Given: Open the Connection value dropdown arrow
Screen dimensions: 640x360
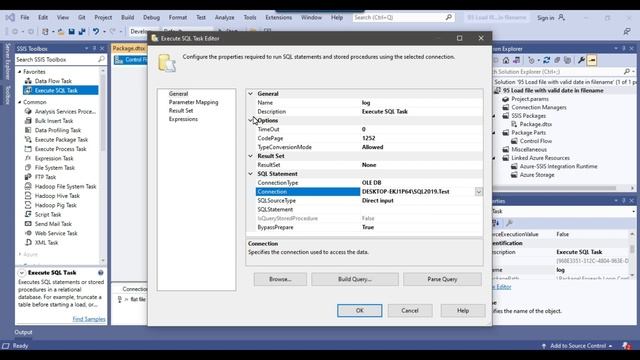Looking at the screenshot, I should coord(478,192).
